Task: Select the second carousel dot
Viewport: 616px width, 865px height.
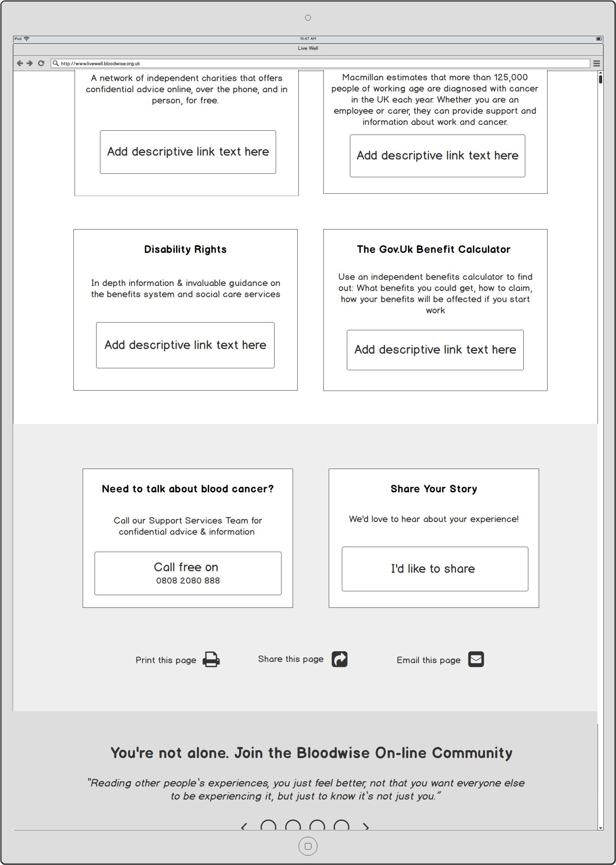Action: 293,825
